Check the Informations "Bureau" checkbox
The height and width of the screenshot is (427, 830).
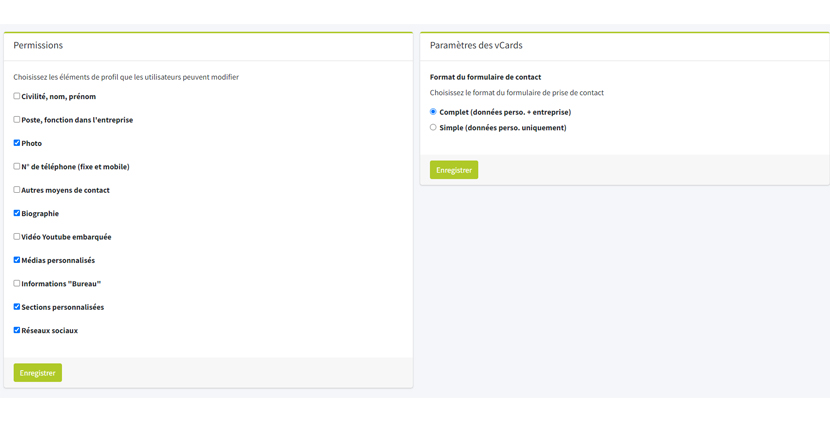[17, 283]
